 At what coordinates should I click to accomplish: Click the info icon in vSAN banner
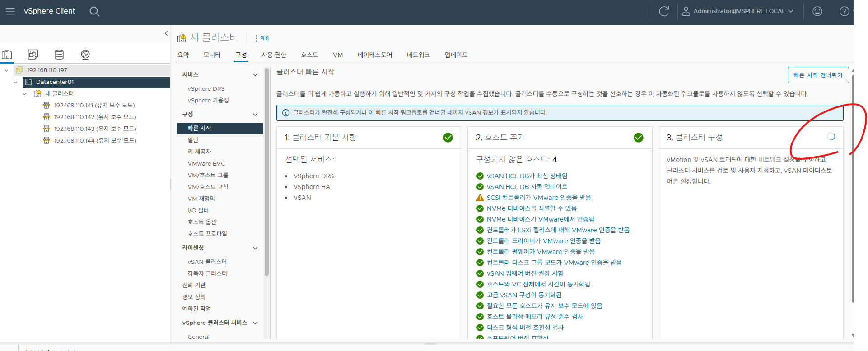click(286, 113)
